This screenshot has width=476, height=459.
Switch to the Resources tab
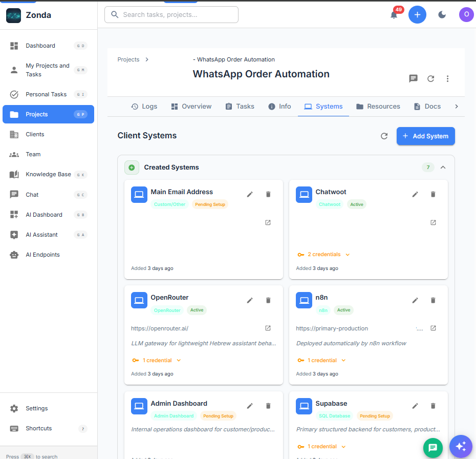point(378,107)
